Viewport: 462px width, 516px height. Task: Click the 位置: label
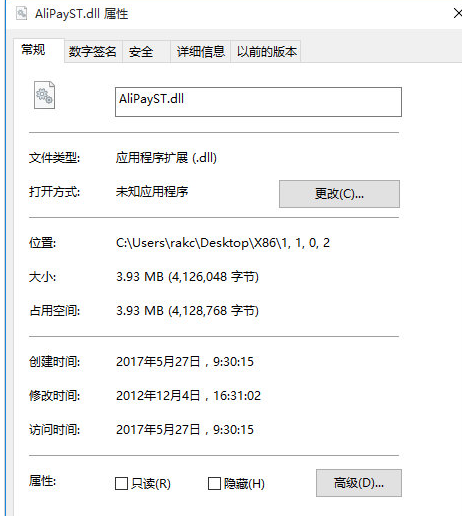(x=42, y=243)
